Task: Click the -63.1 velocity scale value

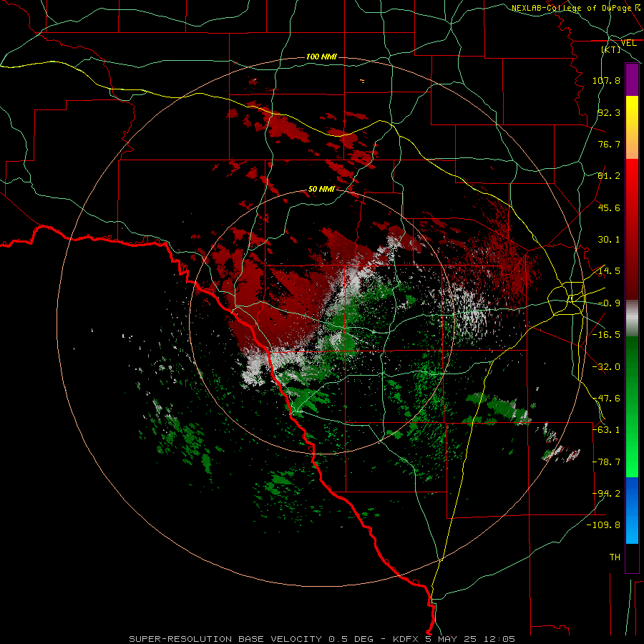Action: click(606, 430)
